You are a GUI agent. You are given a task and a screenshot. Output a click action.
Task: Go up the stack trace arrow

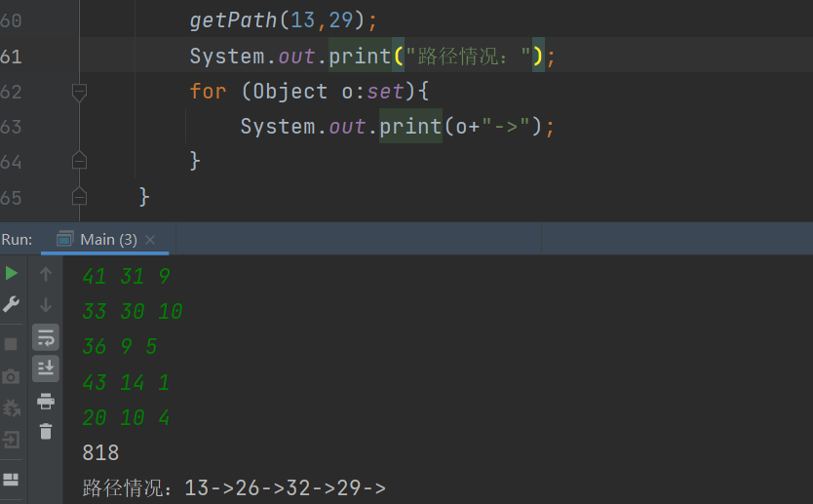[46, 274]
